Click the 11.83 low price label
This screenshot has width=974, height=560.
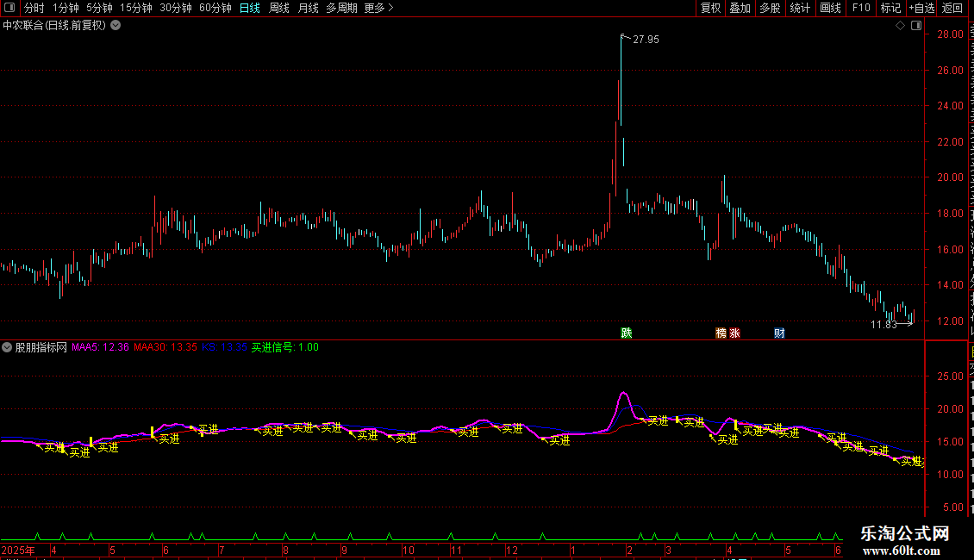883,325
